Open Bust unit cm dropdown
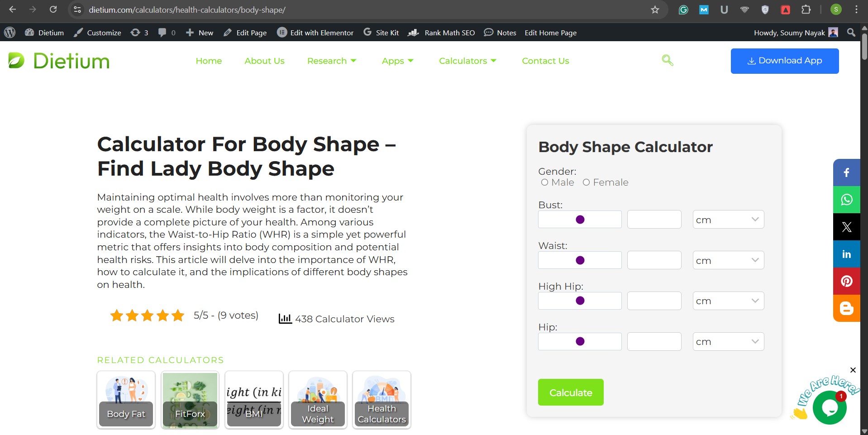Viewport: 868px width, 435px height. click(x=728, y=220)
